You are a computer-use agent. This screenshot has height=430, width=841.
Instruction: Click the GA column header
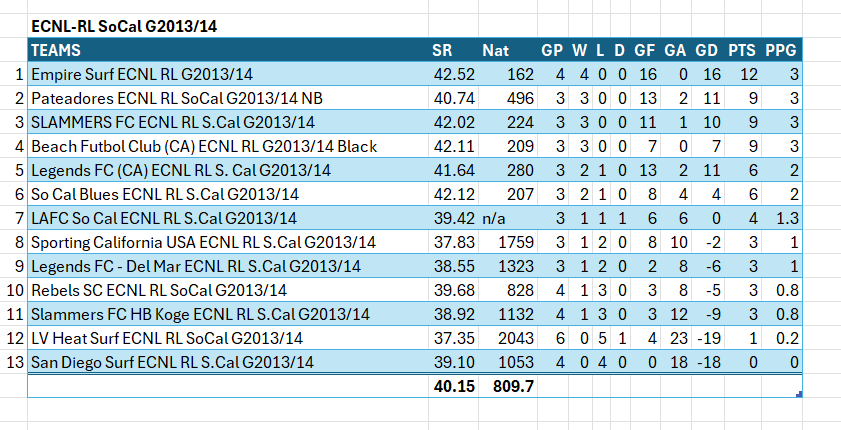click(675, 50)
